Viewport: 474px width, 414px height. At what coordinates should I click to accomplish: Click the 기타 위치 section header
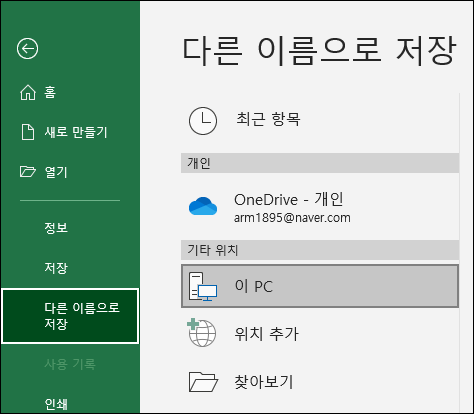pyautogui.click(x=320, y=250)
